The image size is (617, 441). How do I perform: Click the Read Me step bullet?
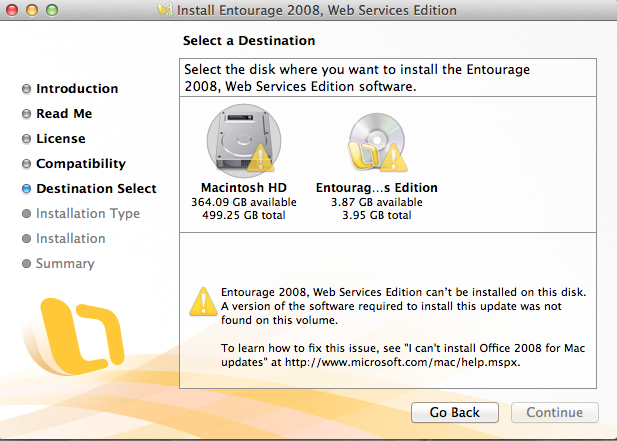click(26, 114)
